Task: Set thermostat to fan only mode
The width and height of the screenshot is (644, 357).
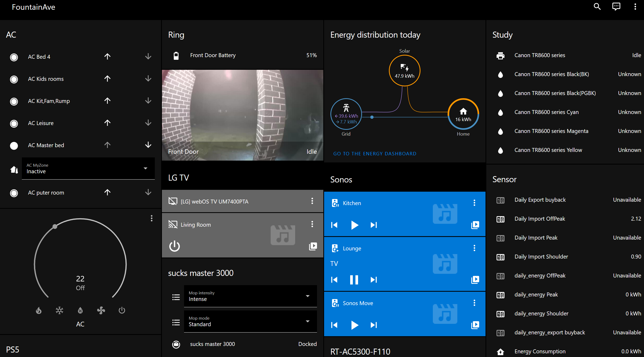Action: (101, 311)
